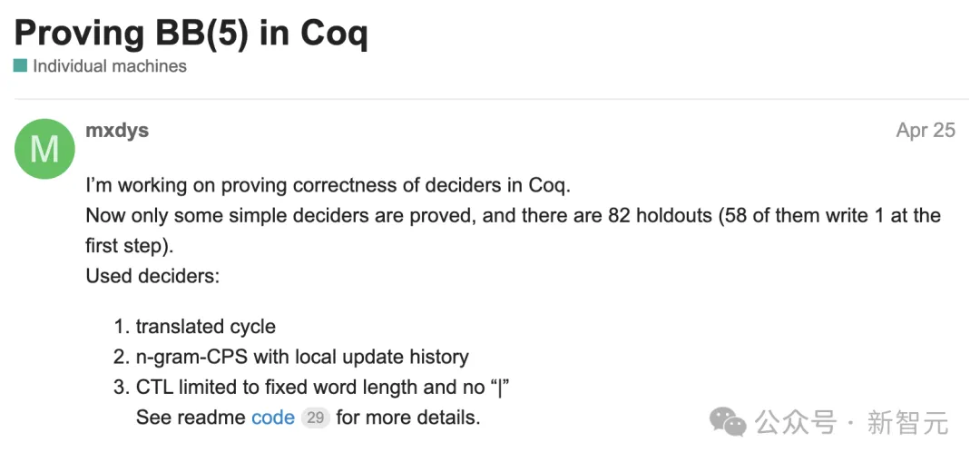Click the Apr 25 post date
The height and width of the screenshot is (462, 980).
click(926, 130)
